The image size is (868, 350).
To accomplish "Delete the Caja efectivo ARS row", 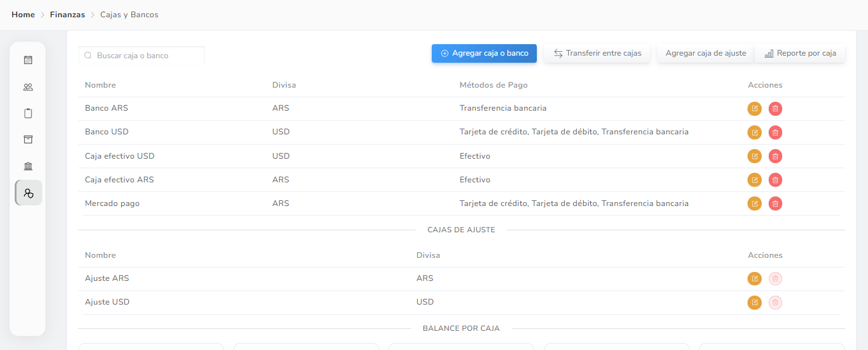I will click(775, 180).
